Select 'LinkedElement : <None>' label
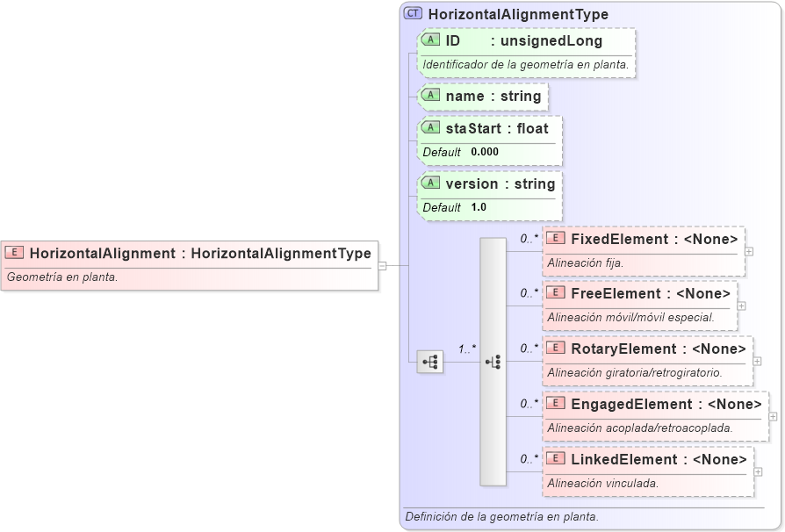Image resolution: width=785 pixels, height=532 pixels. [x=659, y=460]
